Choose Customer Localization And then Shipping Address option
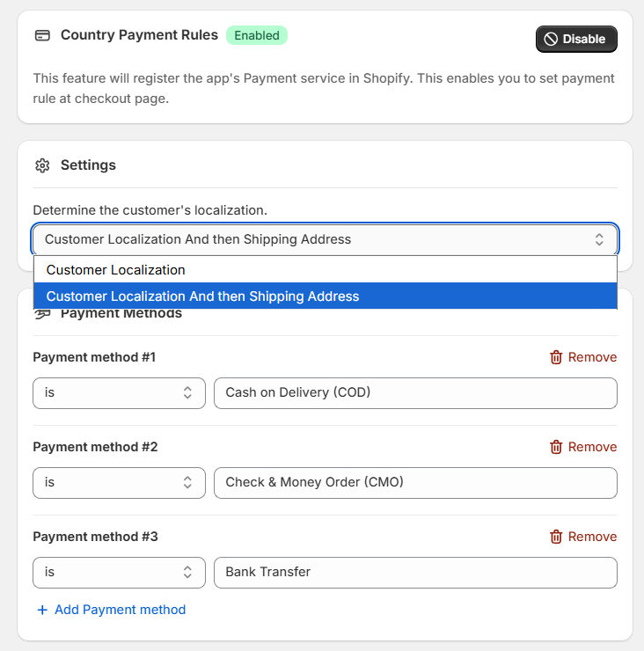The height and width of the screenshot is (651, 644). [202, 296]
